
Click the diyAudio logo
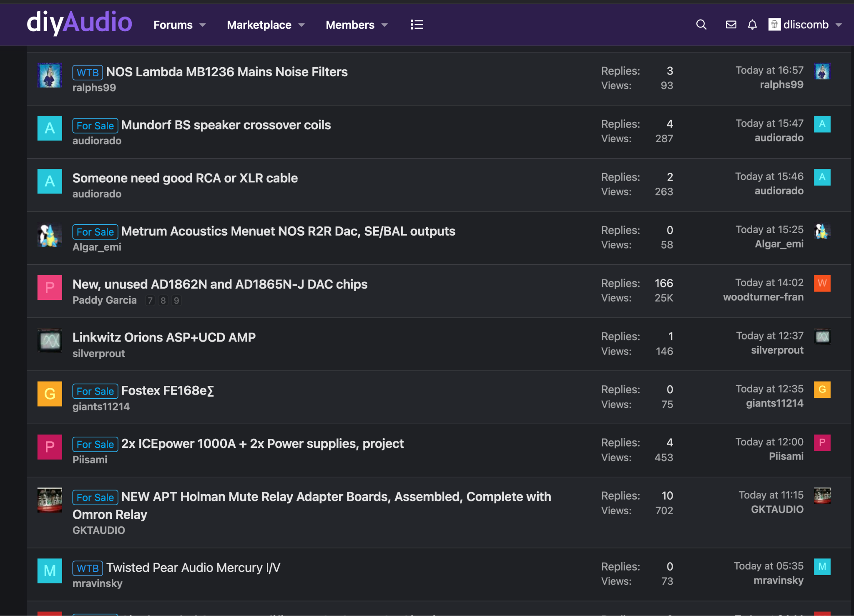point(79,22)
